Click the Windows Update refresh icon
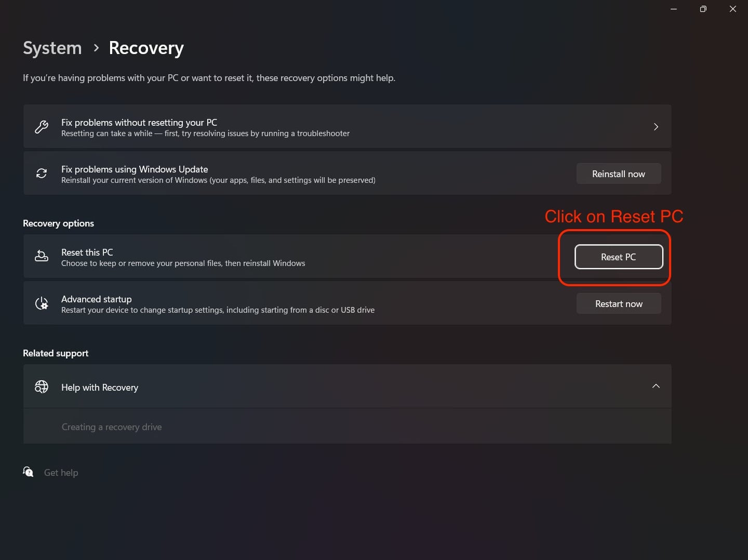 pos(42,174)
